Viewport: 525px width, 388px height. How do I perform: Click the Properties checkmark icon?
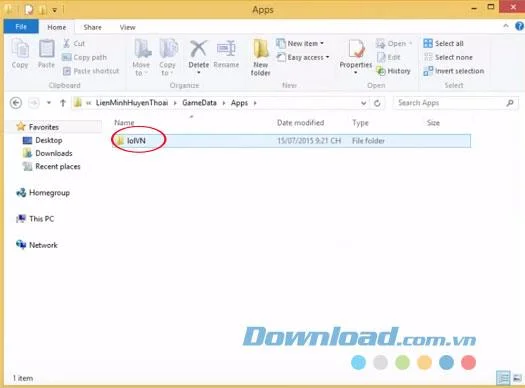tap(356, 49)
